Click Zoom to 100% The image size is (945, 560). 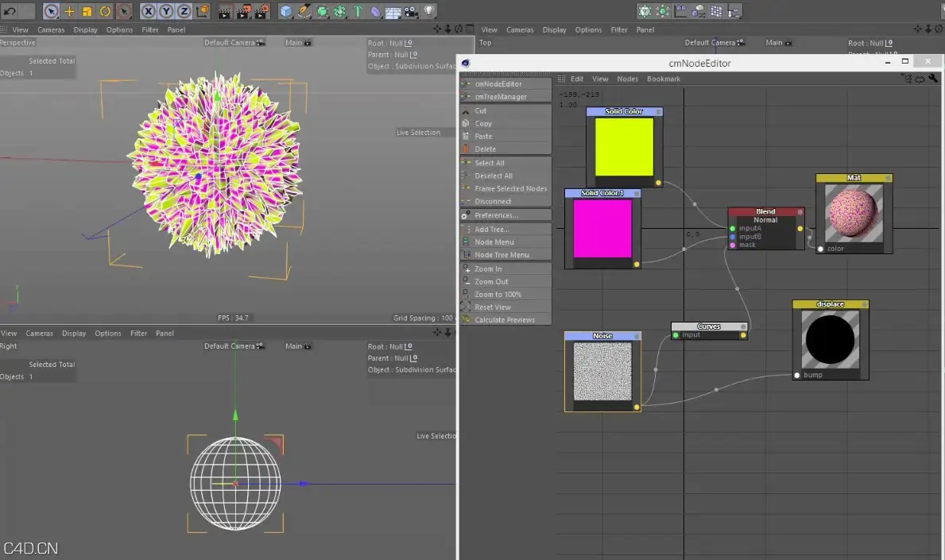click(x=505, y=295)
